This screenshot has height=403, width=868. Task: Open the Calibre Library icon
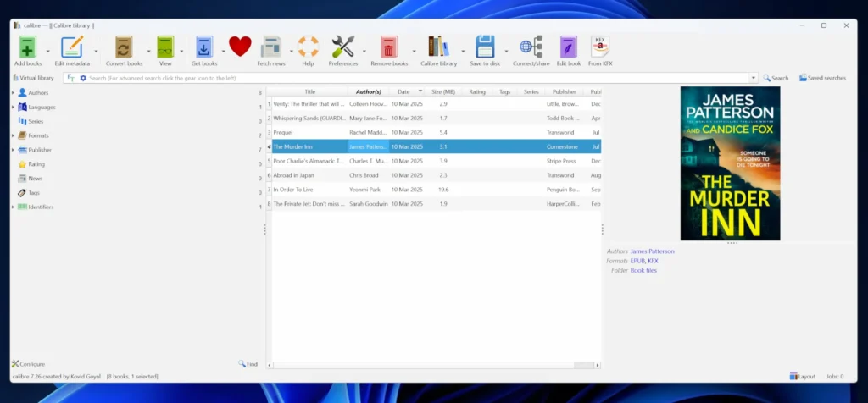438,47
